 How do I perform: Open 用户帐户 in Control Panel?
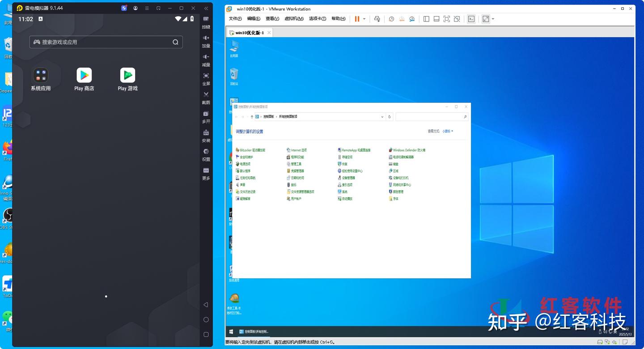pos(294,199)
